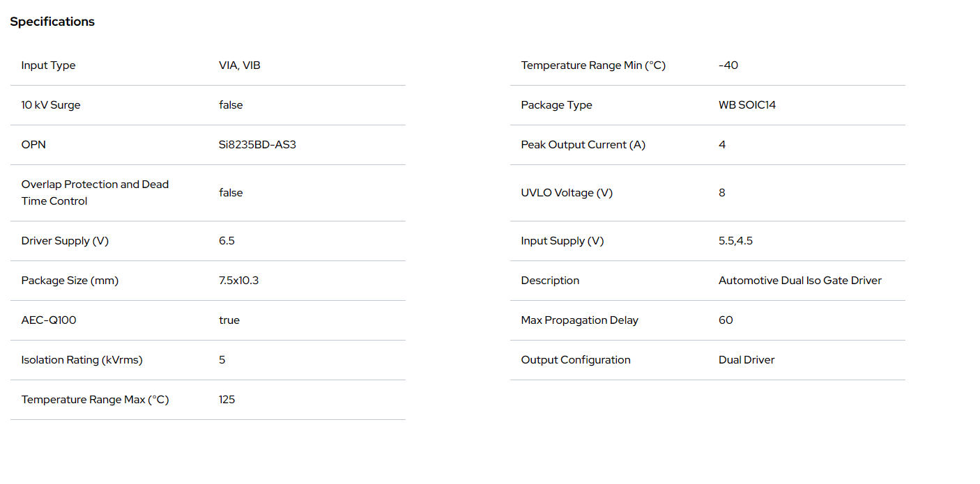Click Overlap Protection and Dead Time Control

pos(95,193)
